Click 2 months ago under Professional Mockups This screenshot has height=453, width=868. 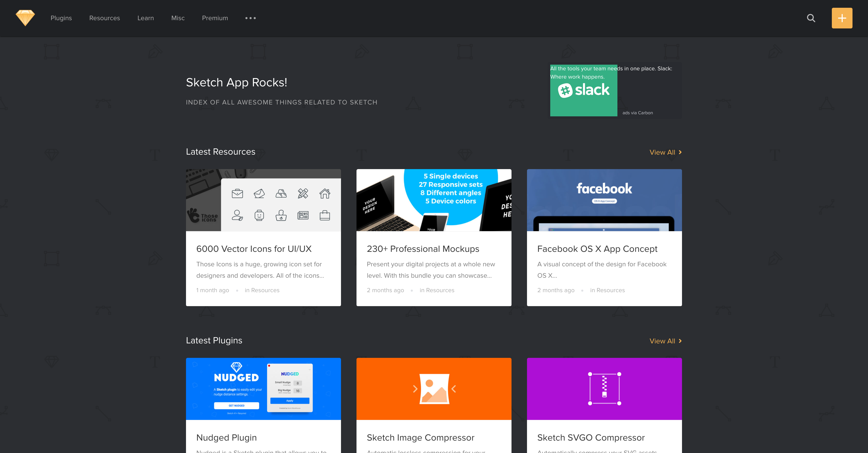click(385, 290)
